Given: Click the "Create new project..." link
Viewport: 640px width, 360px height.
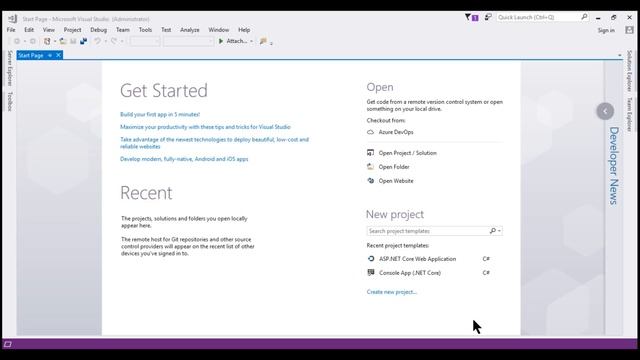Looking at the screenshot, I should [x=391, y=292].
